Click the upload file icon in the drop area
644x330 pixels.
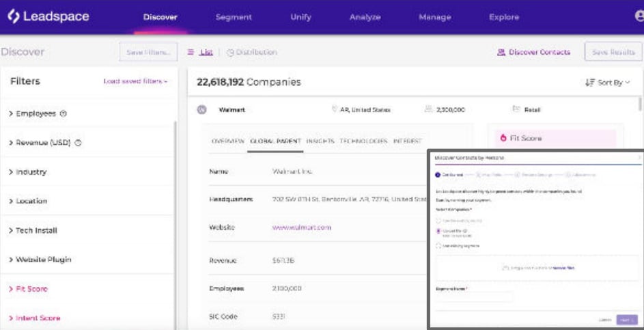tap(505, 268)
